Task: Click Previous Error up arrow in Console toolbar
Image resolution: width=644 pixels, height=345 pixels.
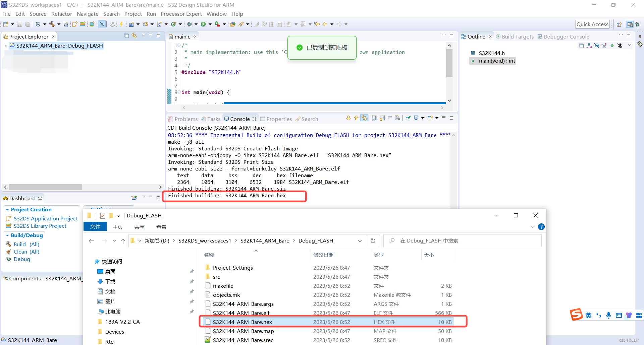Action: point(356,118)
